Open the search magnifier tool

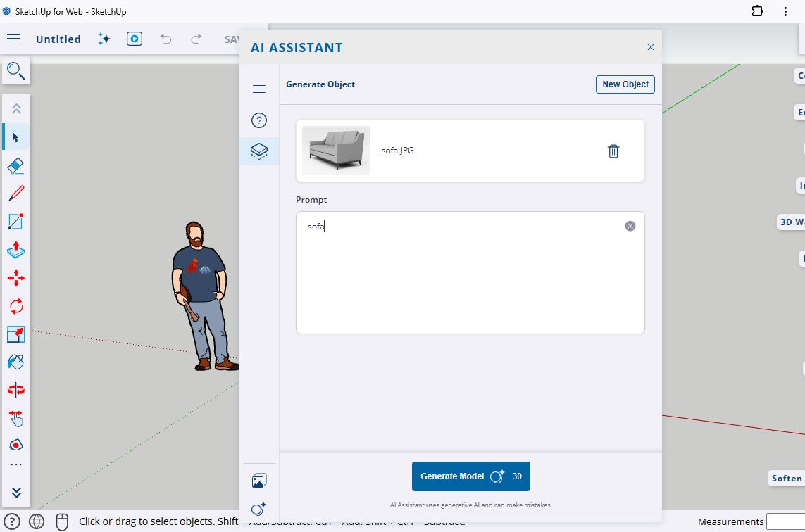coord(16,71)
